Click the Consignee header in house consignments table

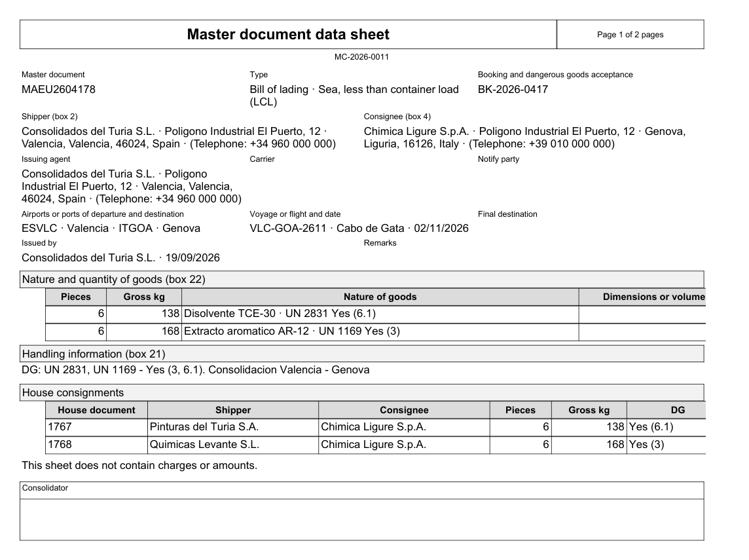(x=404, y=410)
